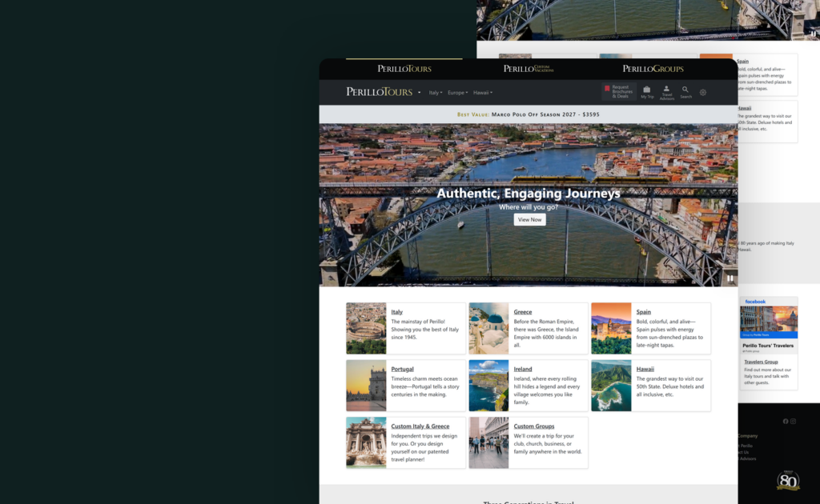The height and width of the screenshot is (504, 820).
Task: Click the "Where will you go?" subtitle
Action: 529,207
